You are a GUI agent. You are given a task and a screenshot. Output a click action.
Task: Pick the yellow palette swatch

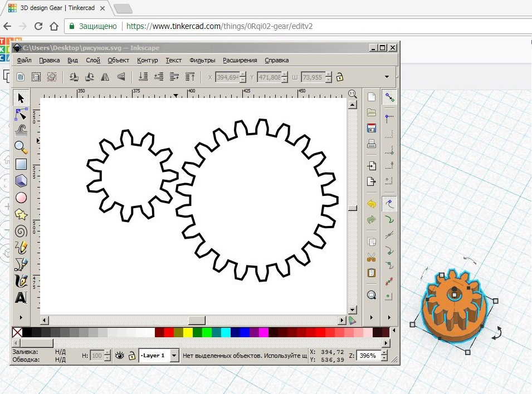tap(188, 332)
